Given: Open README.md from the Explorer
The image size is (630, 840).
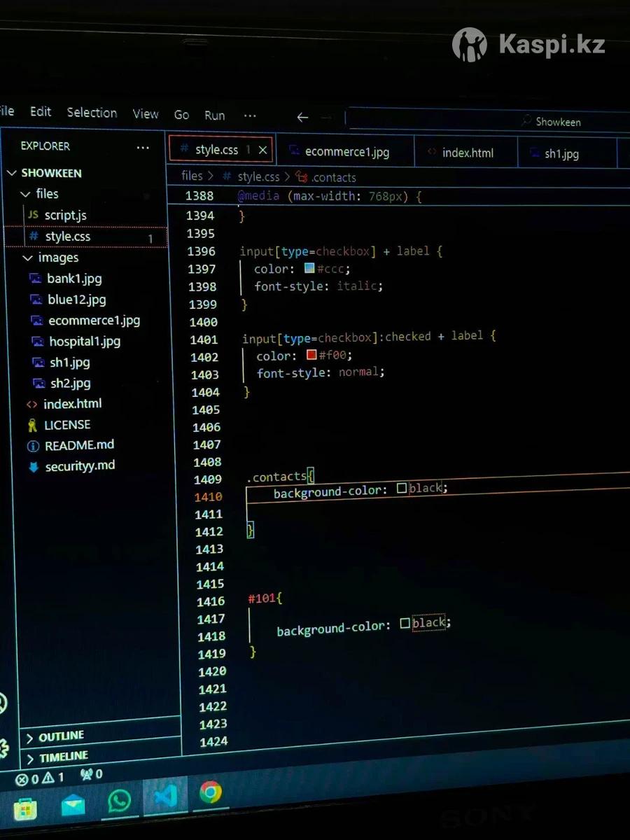Looking at the screenshot, I should click(79, 445).
